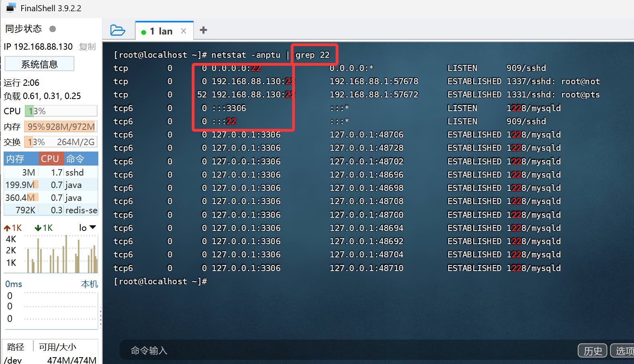Viewport: 634px width, 364px height.
Task: Close the lan session tab
Action: point(183,31)
